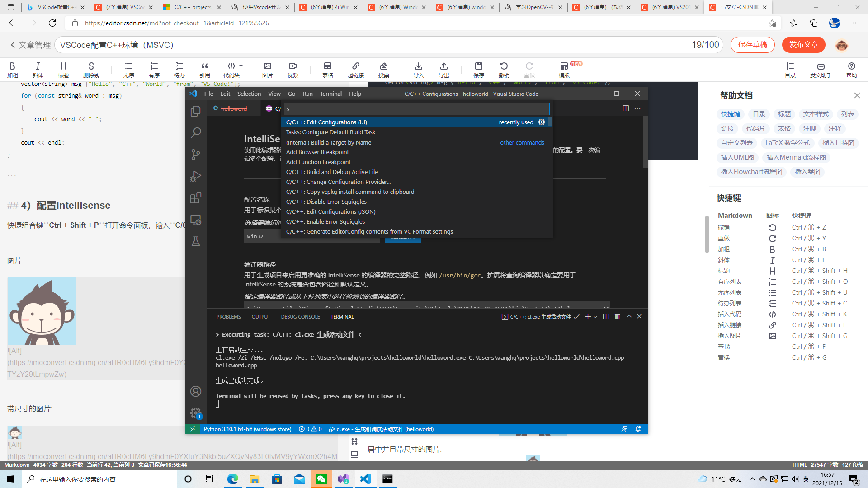Kill terminal with the trash icon
The image size is (868, 488).
[x=617, y=317]
